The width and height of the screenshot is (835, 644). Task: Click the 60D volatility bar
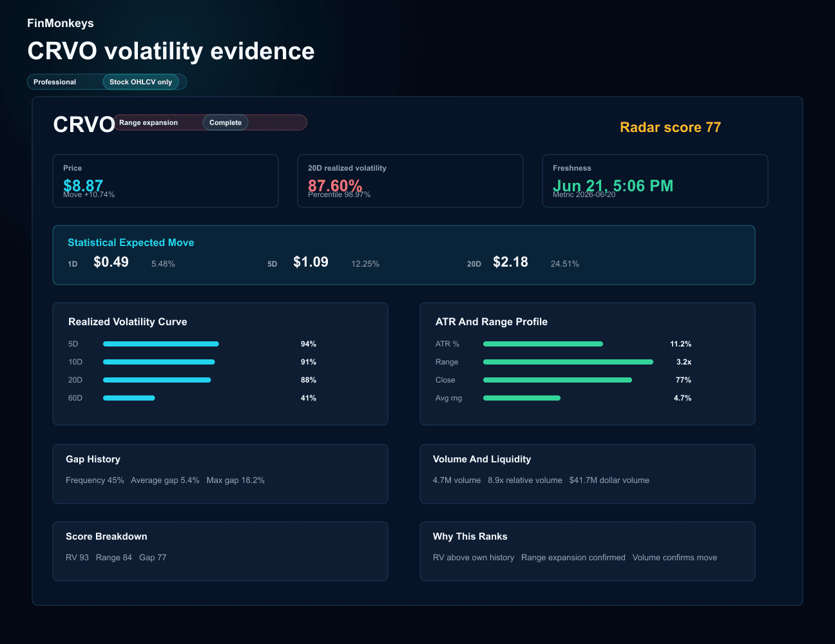point(129,398)
